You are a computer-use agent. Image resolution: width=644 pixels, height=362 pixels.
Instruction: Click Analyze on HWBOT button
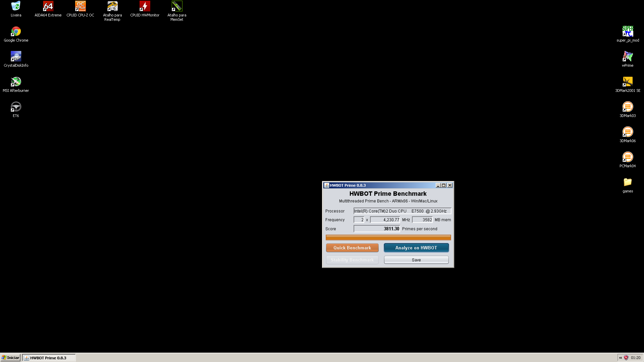click(416, 248)
